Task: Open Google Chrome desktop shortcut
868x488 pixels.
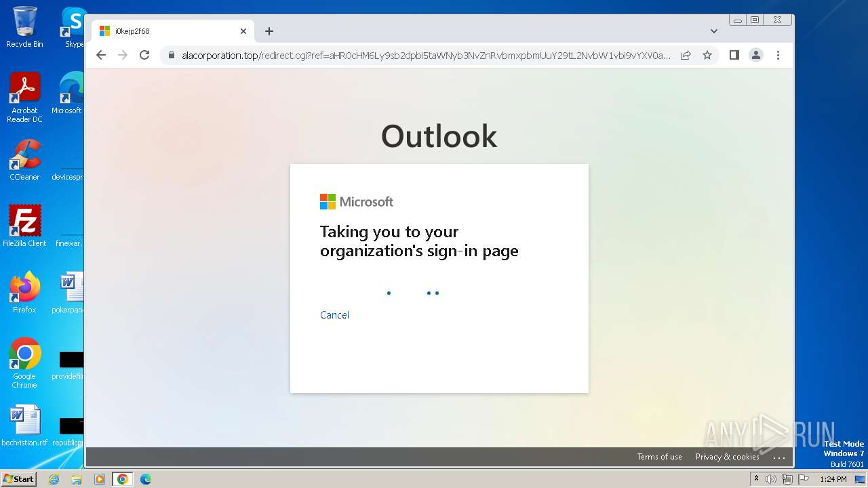Action: (x=24, y=363)
